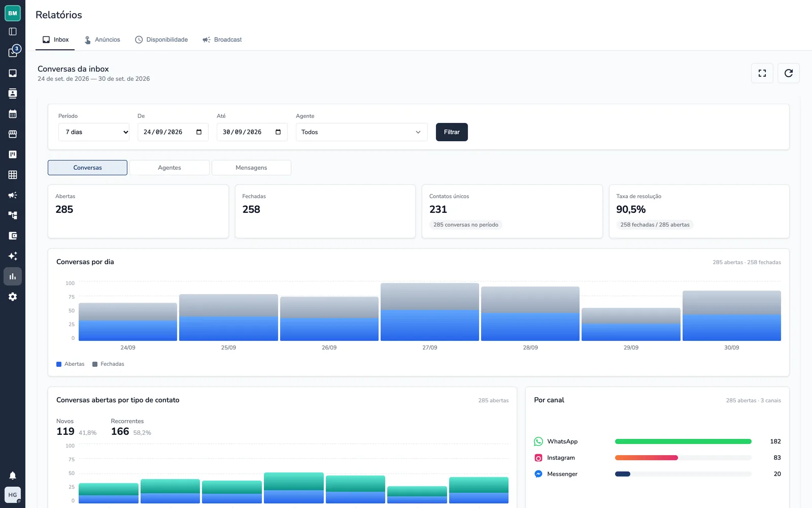Open the campaigns megaphone sidebar icon
This screenshot has width=812, height=508.
[13, 195]
